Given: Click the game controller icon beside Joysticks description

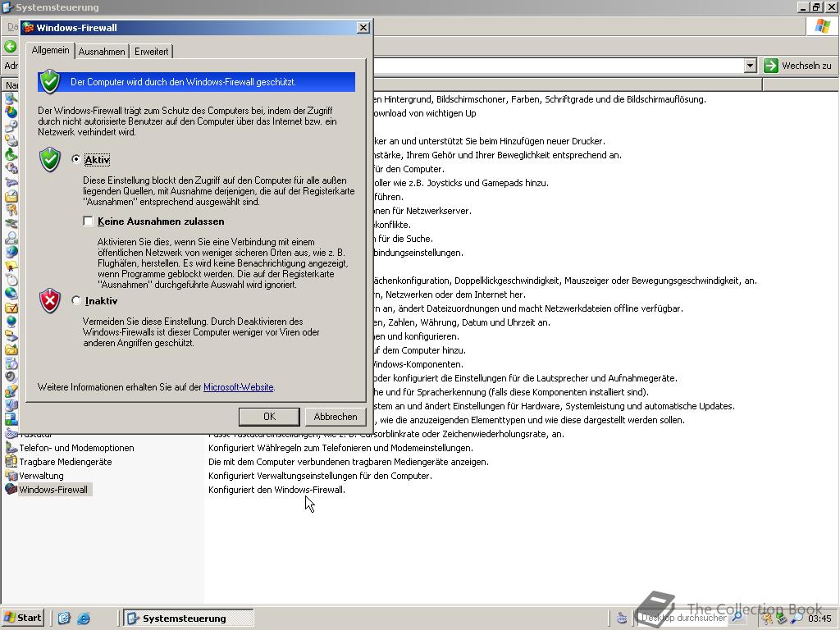Looking at the screenshot, I should (11, 182).
